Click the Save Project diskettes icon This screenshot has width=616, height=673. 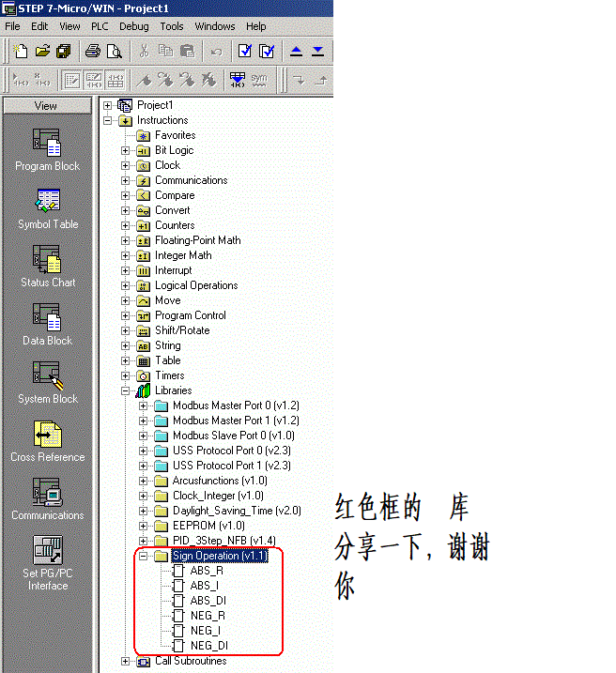pos(64,51)
